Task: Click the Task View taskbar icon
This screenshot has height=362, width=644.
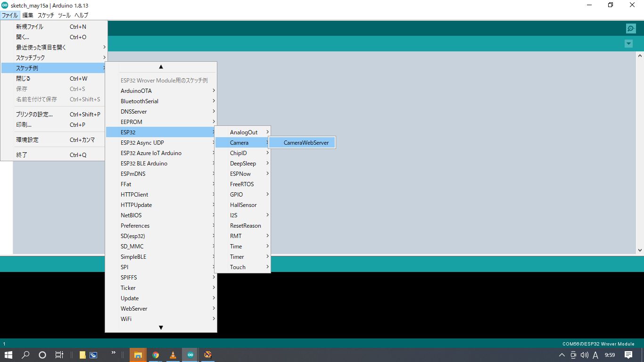Action: point(59,355)
